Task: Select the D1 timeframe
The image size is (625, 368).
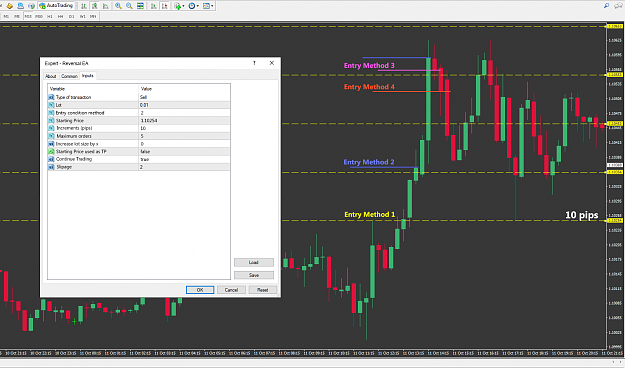Action: pos(71,16)
